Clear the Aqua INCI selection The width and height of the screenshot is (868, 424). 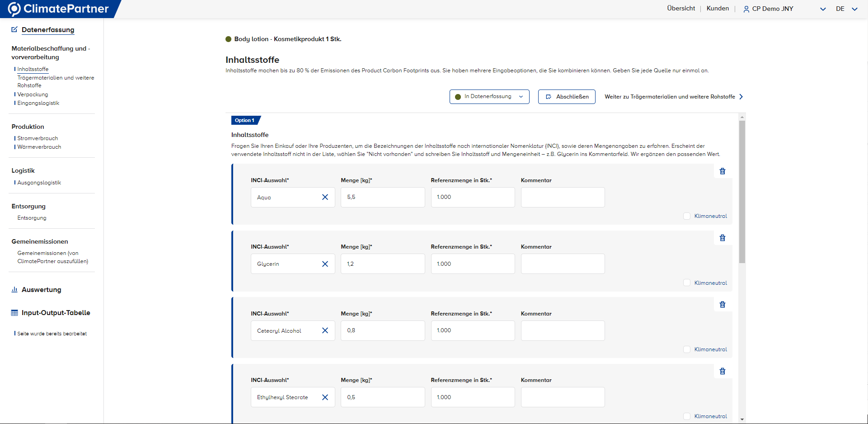coord(325,197)
